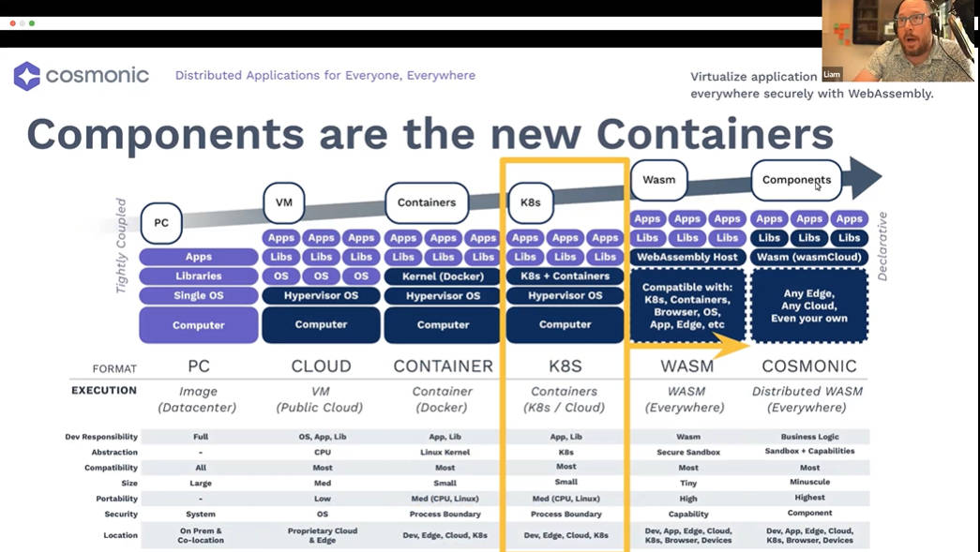Viewport: 980px width, 552px height.
Task: Select the "OS, App, Lib" cell
Action: coord(322,437)
